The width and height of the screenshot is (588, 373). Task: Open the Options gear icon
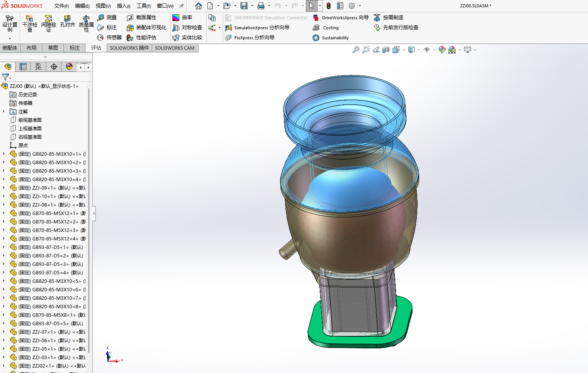[x=352, y=6]
